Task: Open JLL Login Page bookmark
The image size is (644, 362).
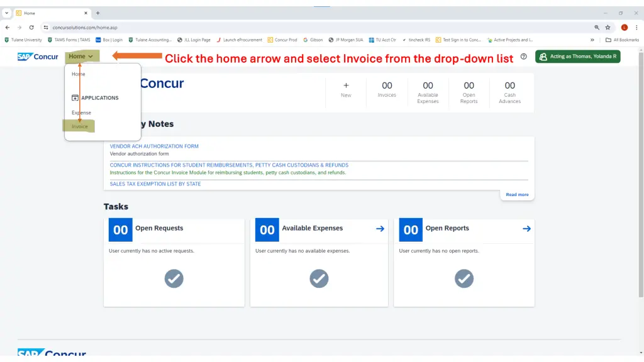Action: click(x=194, y=40)
